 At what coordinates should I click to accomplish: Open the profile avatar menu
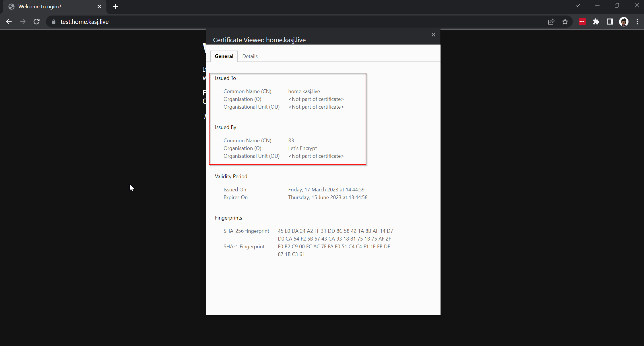624,22
